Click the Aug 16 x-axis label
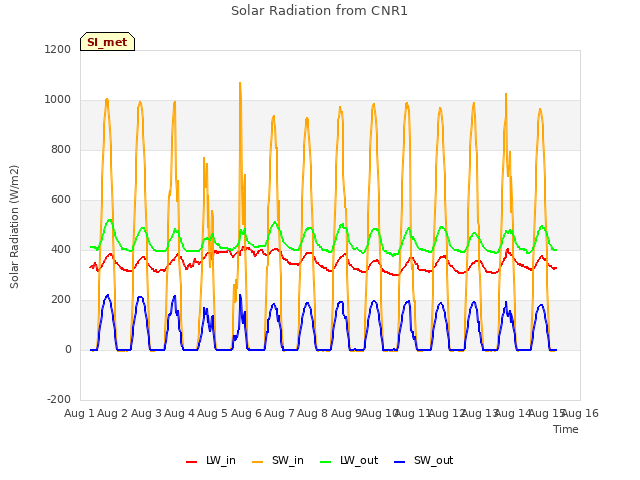 pyautogui.click(x=580, y=413)
